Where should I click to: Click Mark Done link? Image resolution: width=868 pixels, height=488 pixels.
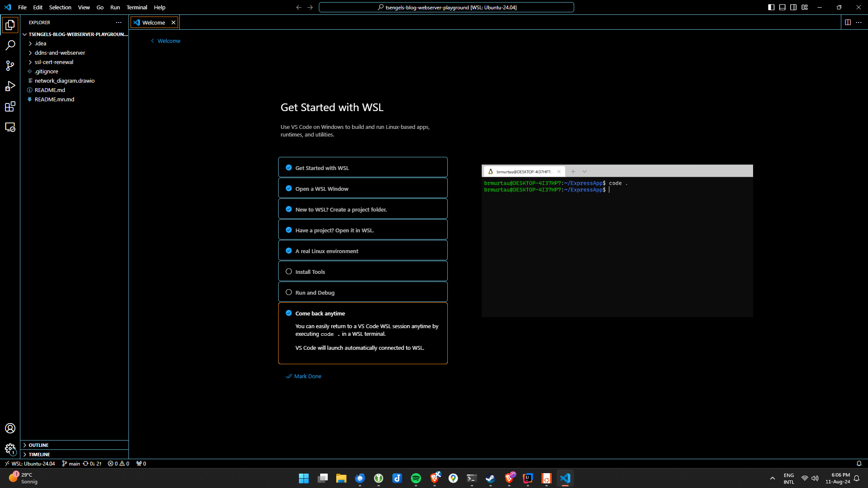[304, 376]
